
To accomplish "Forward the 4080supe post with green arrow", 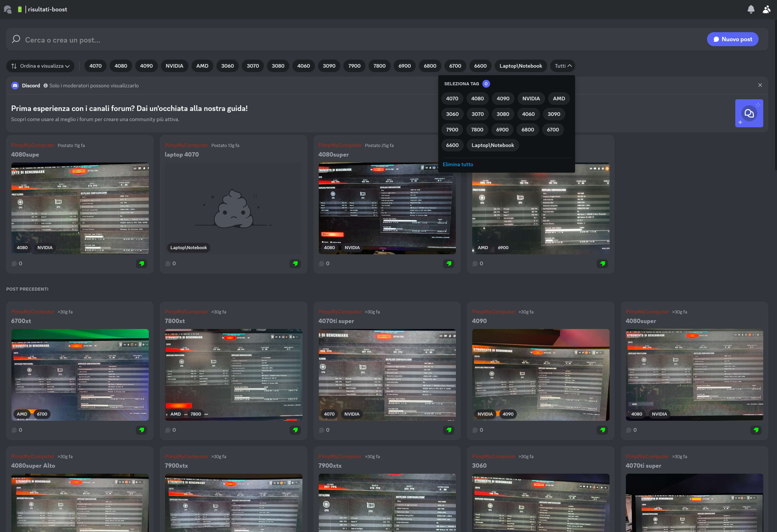I will 142,263.
